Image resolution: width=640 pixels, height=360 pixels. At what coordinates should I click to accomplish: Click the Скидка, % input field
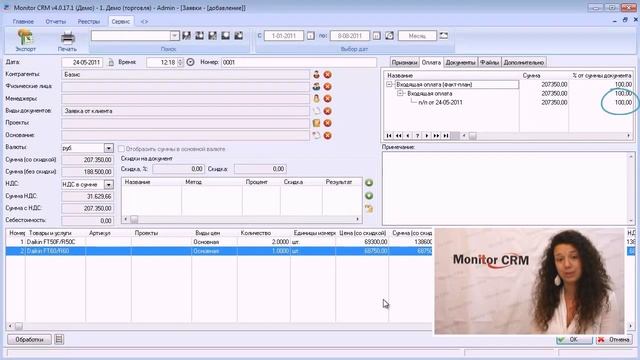click(x=178, y=169)
